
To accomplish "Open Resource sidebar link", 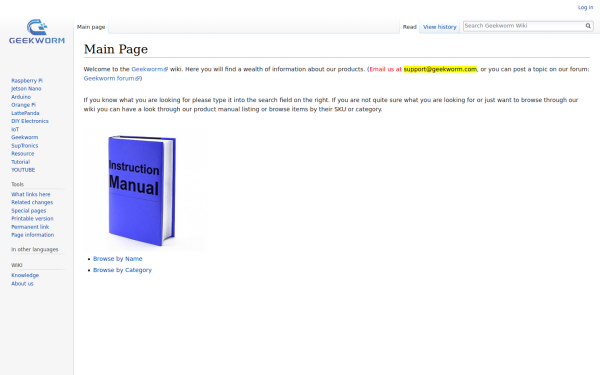I will click(23, 154).
